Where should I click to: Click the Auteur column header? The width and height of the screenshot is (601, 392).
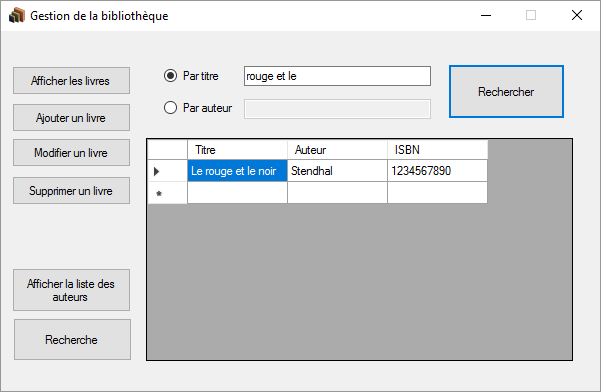point(337,150)
